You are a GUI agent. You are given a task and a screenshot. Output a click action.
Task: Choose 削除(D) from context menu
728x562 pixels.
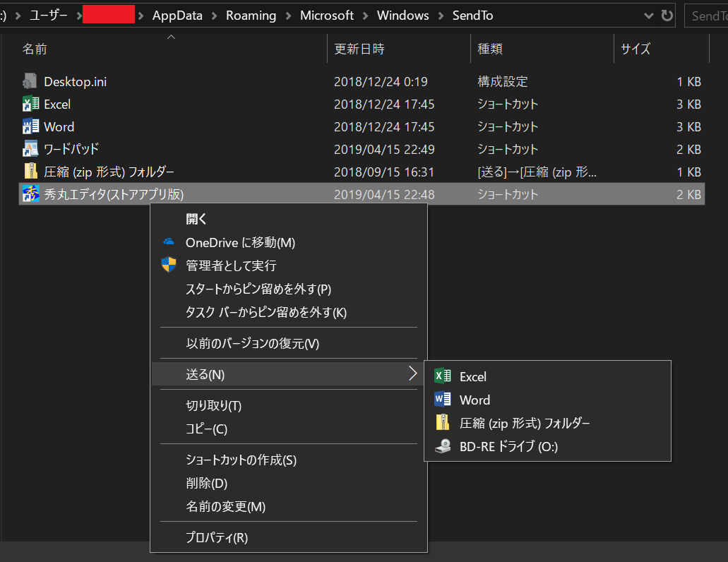pos(289,483)
